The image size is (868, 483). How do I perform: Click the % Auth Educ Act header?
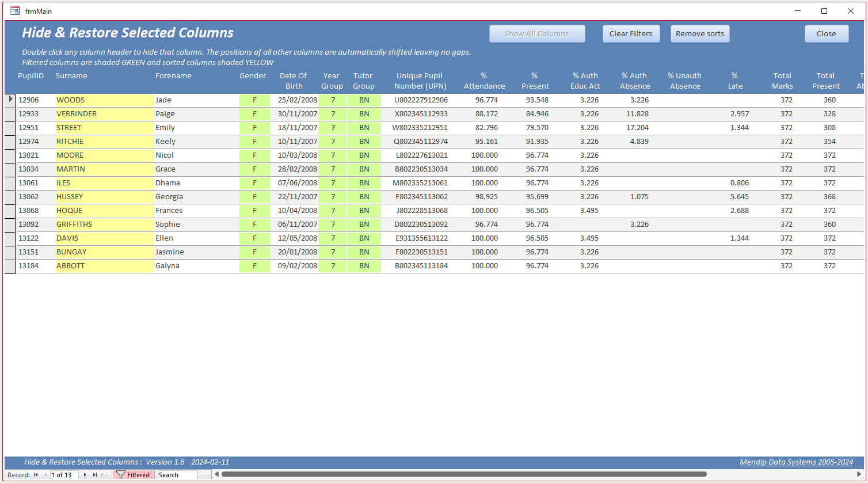click(x=585, y=81)
